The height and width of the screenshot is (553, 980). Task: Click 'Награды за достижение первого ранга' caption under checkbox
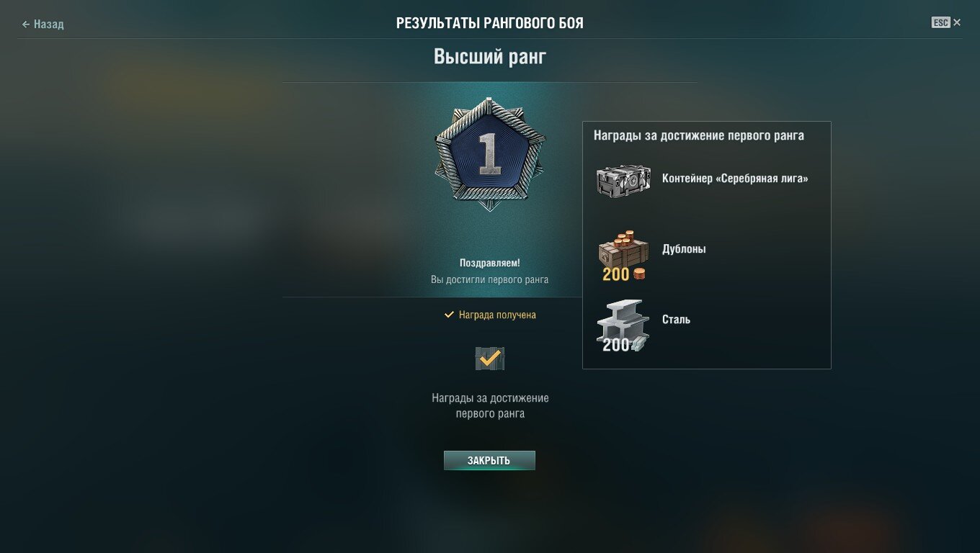point(490,406)
